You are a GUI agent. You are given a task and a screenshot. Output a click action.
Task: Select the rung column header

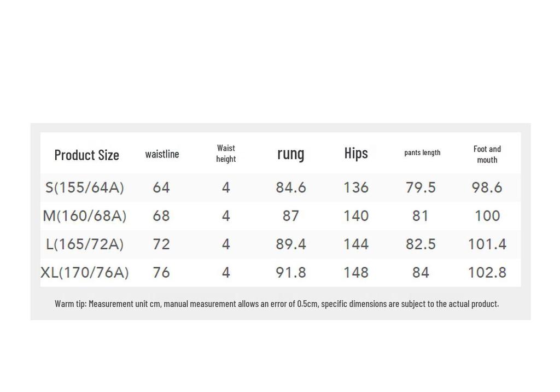point(291,154)
